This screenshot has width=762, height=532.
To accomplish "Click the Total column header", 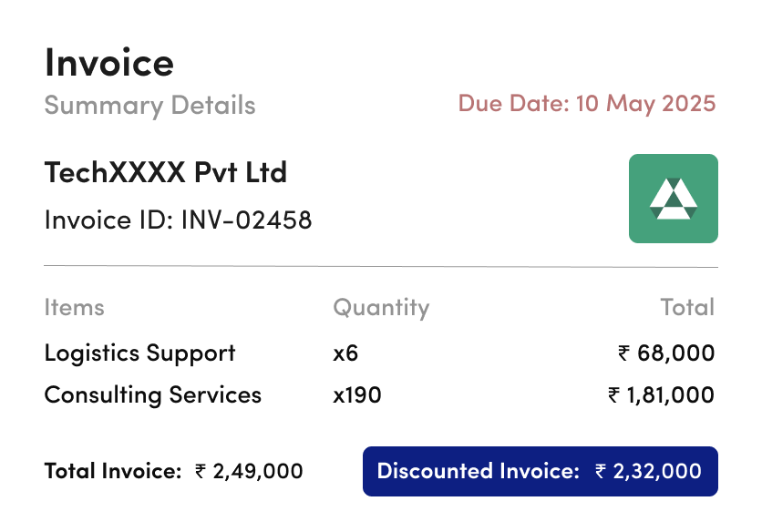I will pos(687,308).
